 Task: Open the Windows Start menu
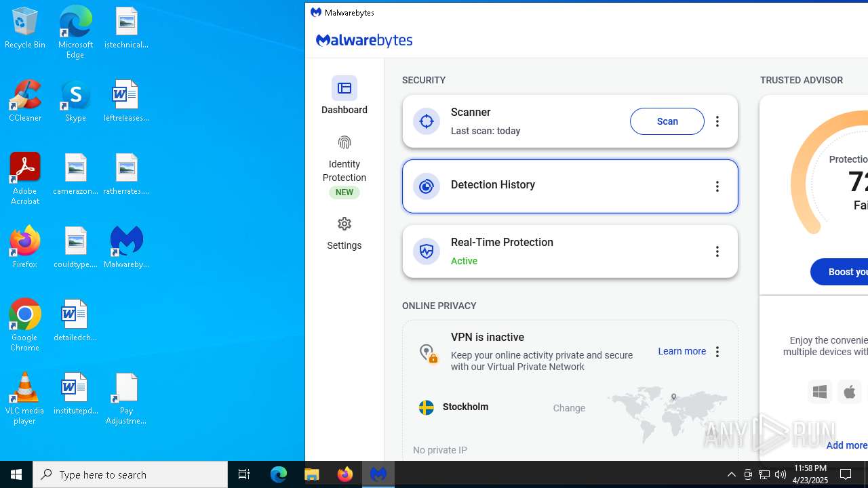[x=16, y=474]
